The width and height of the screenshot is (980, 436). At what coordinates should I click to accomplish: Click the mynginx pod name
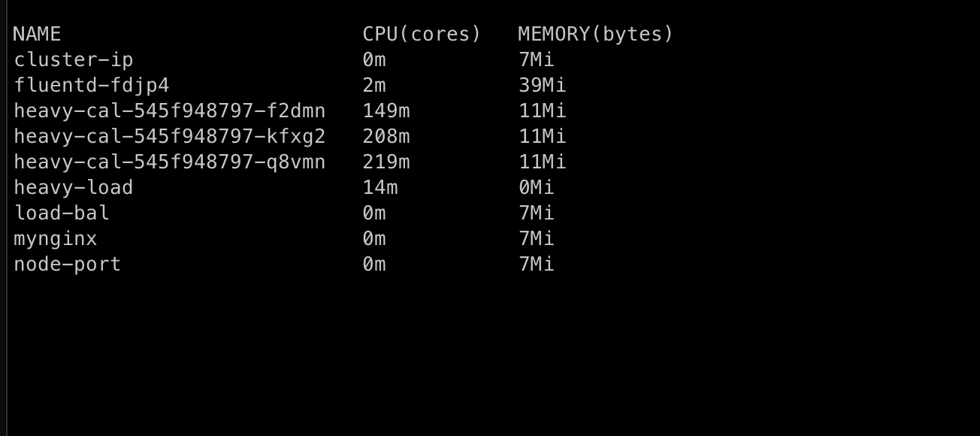(x=56, y=239)
